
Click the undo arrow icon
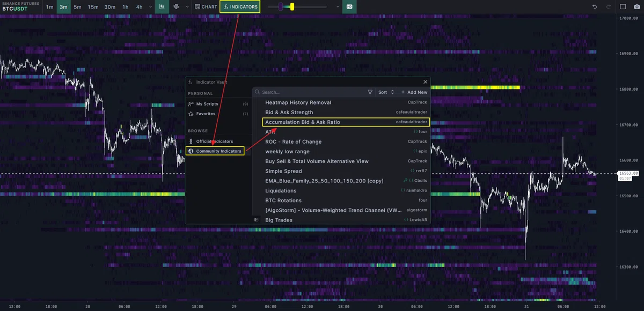tap(594, 7)
